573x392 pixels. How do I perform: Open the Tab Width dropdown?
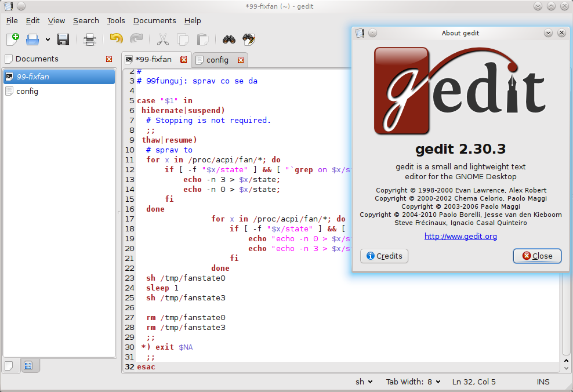coord(414,382)
